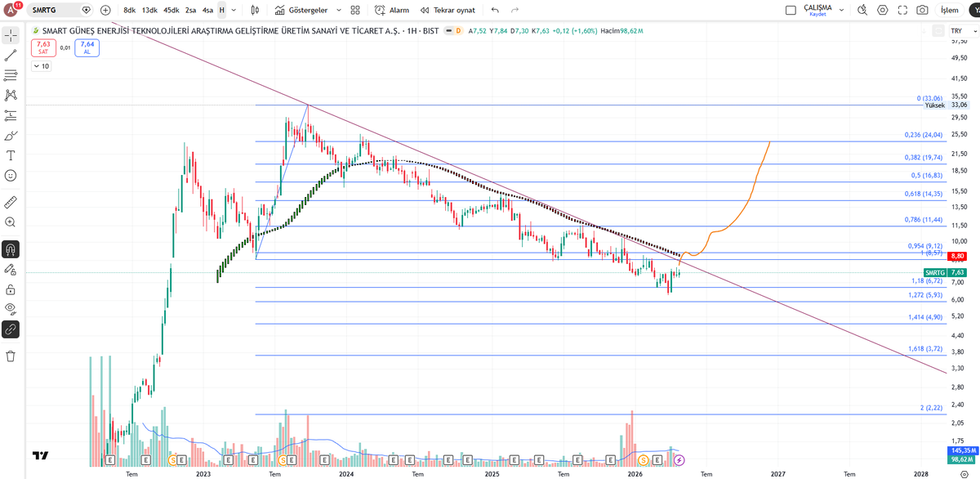
Task: Open the İşlem trading panel
Action: coord(950,10)
